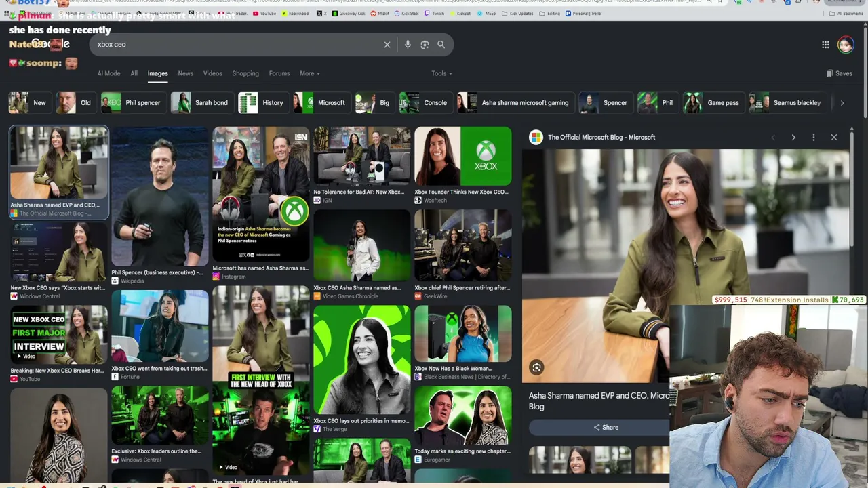The width and height of the screenshot is (868, 488).
Task: Open the Black Business News image result
Action: pos(463,334)
